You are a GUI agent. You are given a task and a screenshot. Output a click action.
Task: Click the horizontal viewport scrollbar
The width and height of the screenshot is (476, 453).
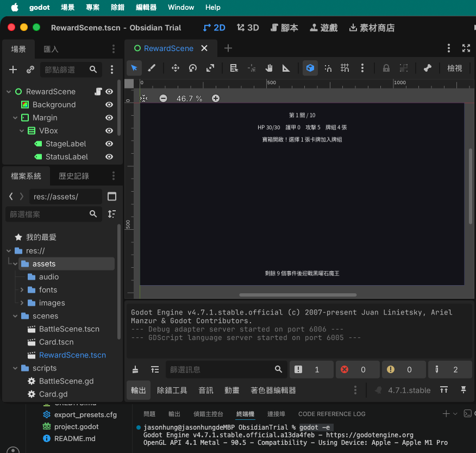tap(298, 294)
